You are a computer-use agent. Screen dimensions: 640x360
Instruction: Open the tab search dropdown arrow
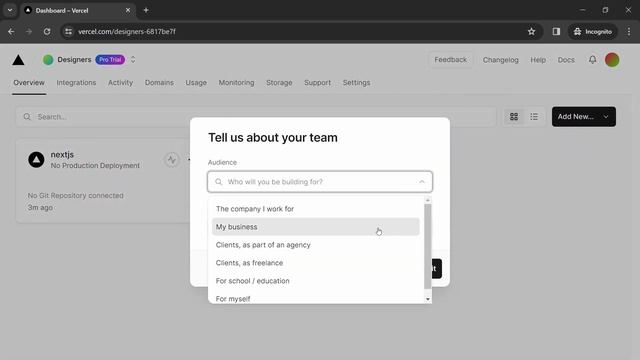point(10,10)
